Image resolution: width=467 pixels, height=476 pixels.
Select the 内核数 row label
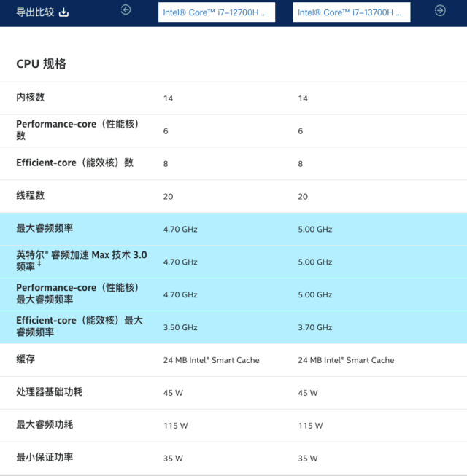click(x=31, y=98)
